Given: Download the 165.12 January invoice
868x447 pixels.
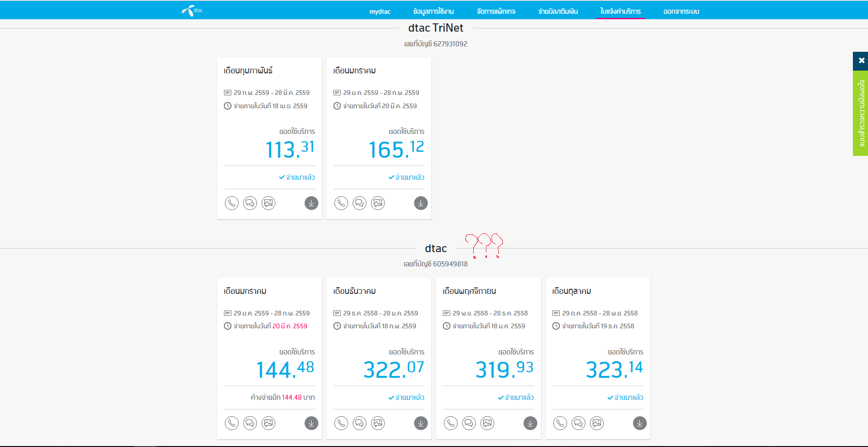Looking at the screenshot, I should click(421, 203).
